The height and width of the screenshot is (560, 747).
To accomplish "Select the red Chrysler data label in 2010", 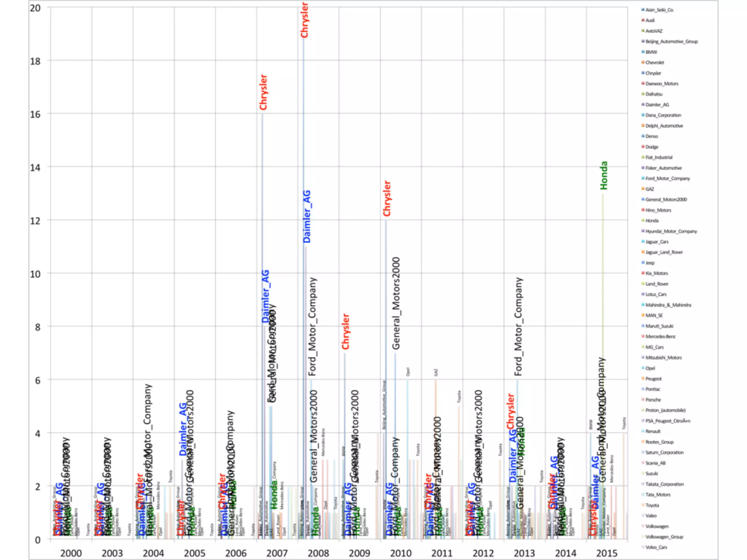I will [x=387, y=198].
